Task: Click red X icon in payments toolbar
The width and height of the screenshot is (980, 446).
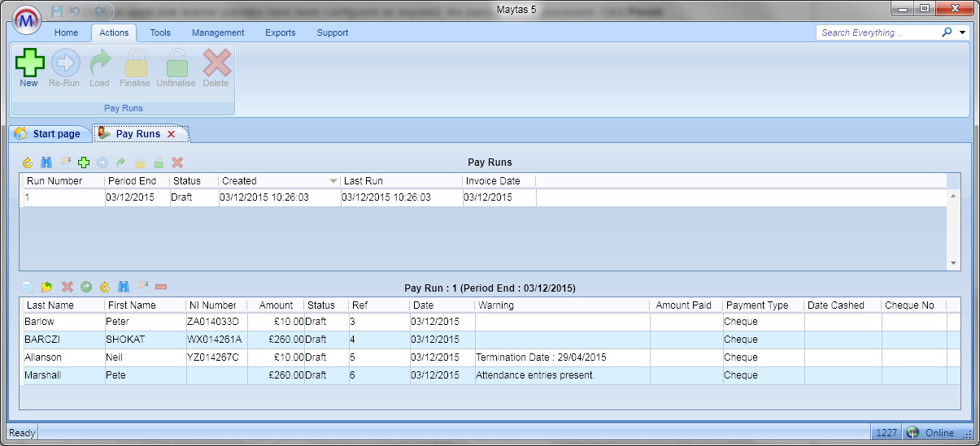Action: click(x=68, y=287)
